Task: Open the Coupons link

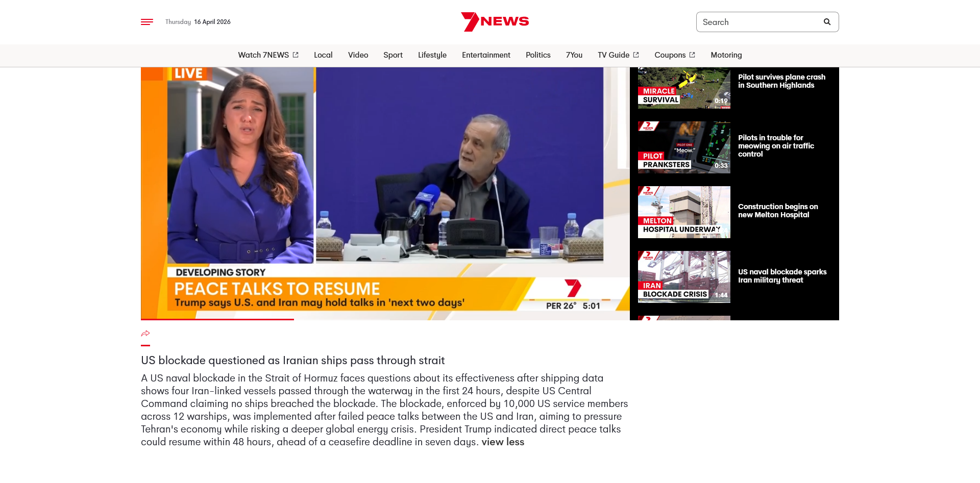Action: pyautogui.click(x=670, y=55)
